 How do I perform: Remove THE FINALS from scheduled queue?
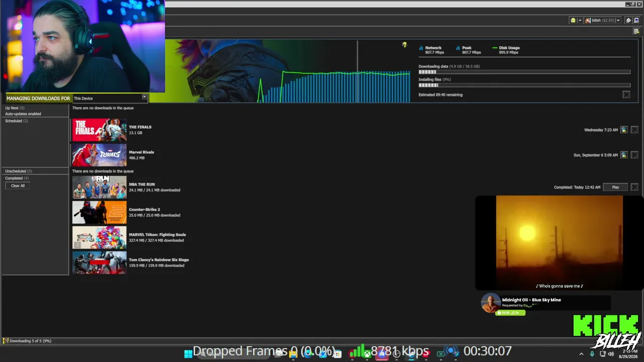(x=634, y=130)
